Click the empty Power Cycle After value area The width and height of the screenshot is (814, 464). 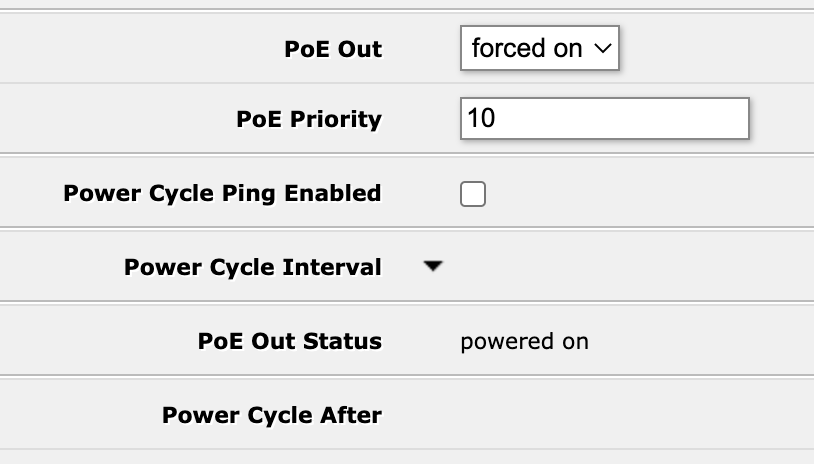[x=600, y=414]
